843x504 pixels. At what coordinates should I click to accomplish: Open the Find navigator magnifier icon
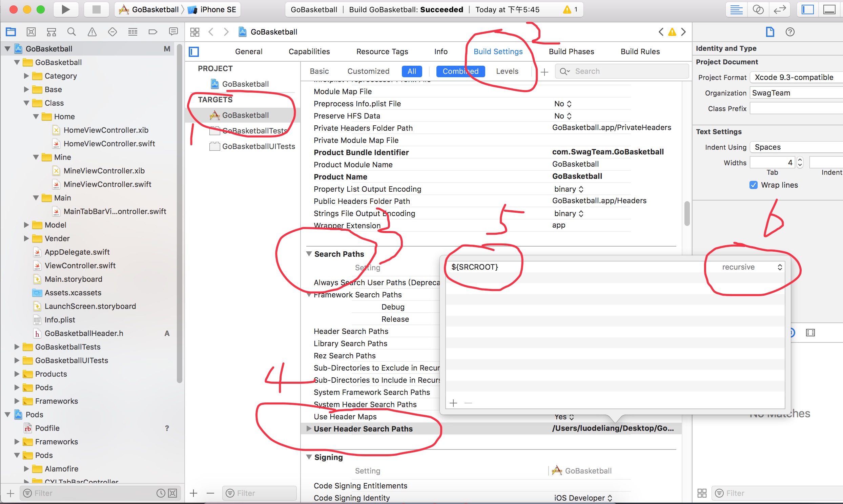pyautogui.click(x=71, y=32)
